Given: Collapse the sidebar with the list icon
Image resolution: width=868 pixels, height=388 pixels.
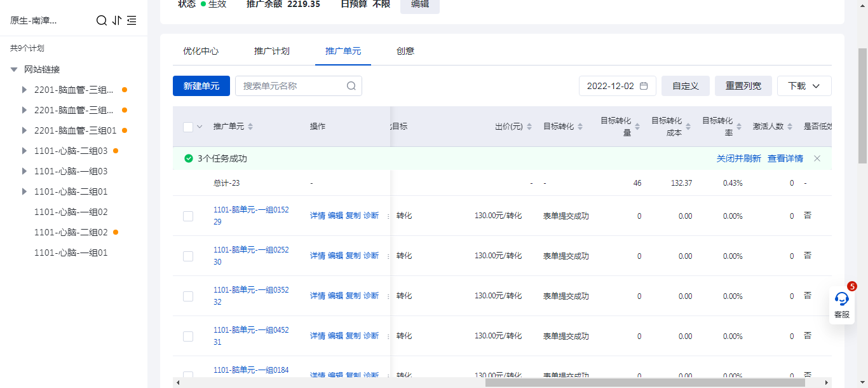Looking at the screenshot, I should (132, 20).
